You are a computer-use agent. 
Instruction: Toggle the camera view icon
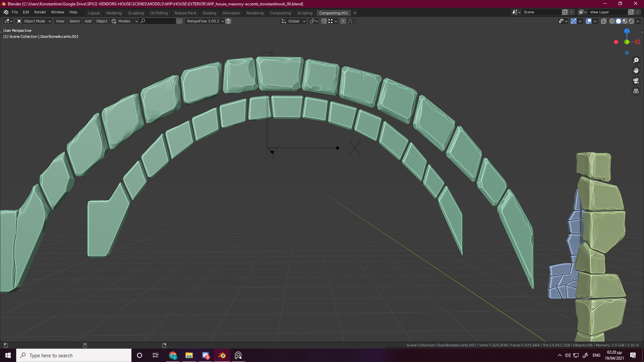(636, 81)
